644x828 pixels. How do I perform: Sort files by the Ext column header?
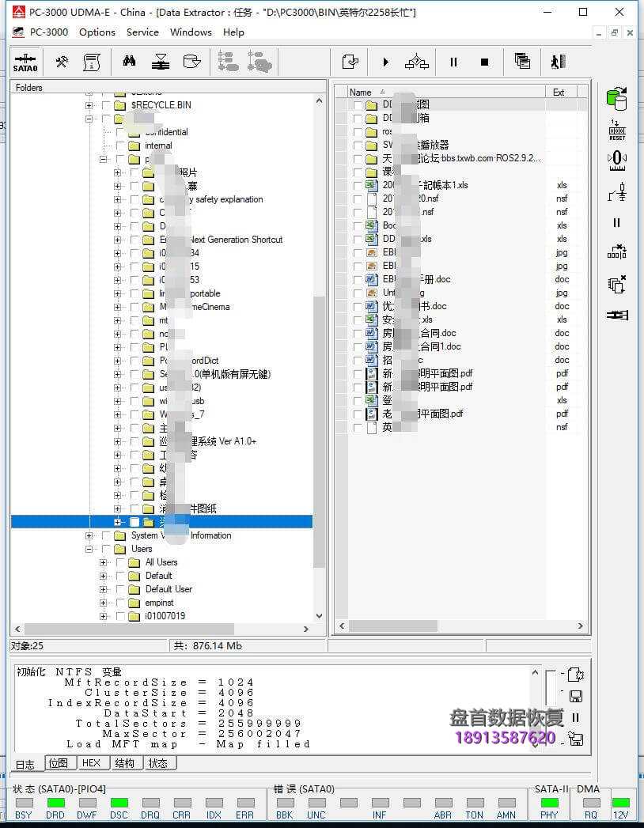point(560,92)
